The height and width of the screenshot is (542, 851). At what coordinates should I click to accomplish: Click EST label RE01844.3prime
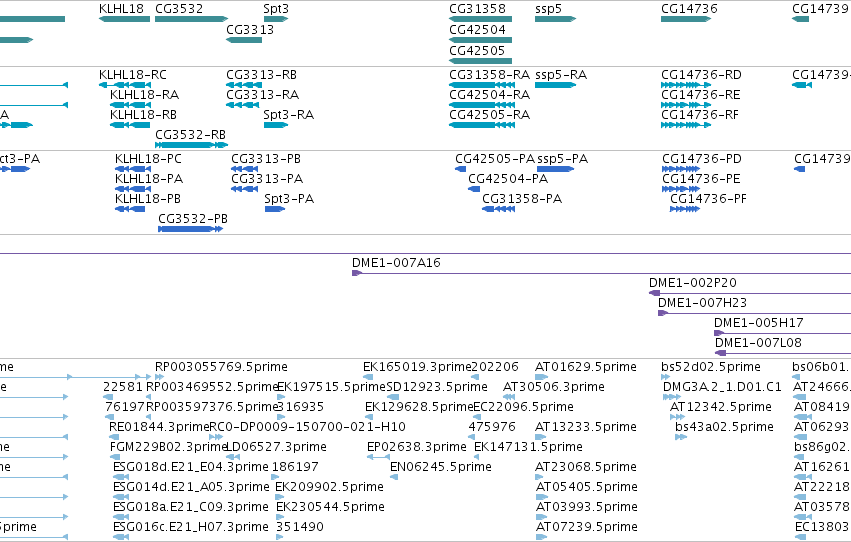(x=159, y=427)
